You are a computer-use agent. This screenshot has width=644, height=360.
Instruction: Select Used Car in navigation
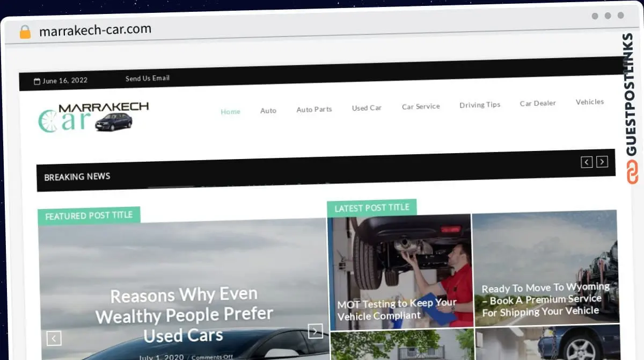(x=367, y=108)
